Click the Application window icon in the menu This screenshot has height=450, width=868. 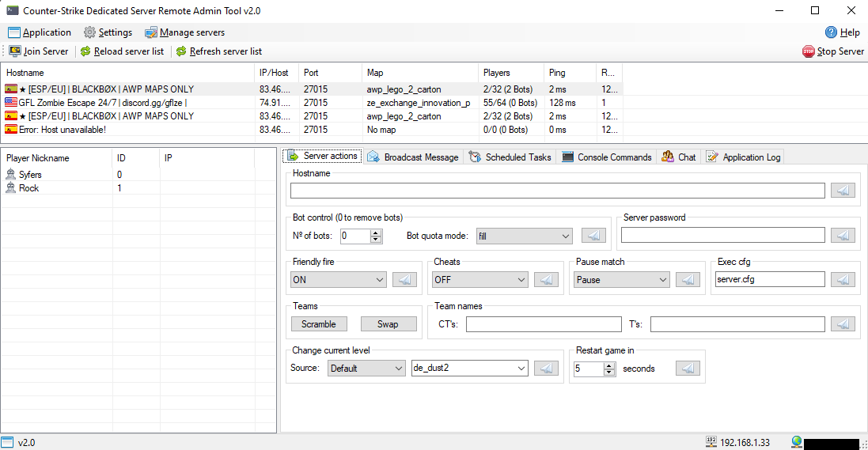coord(13,32)
